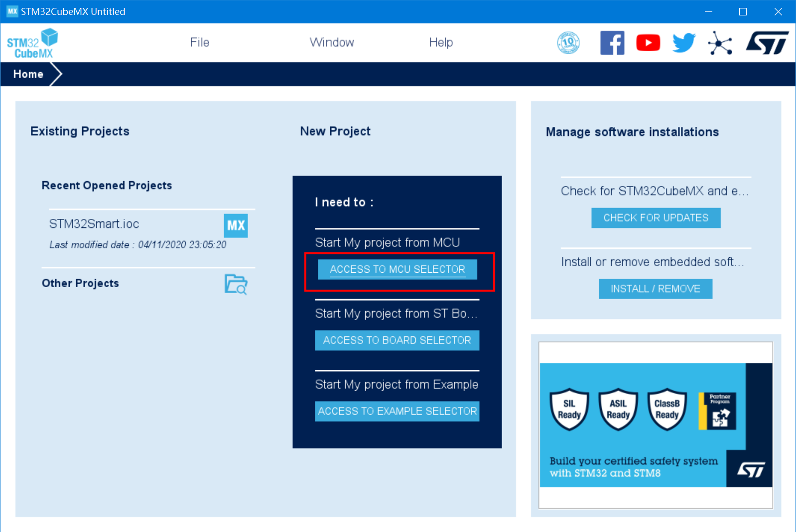796x532 pixels.
Task: Click ACCESS TO MCU SELECTOR button
Action: coord(398,269)
